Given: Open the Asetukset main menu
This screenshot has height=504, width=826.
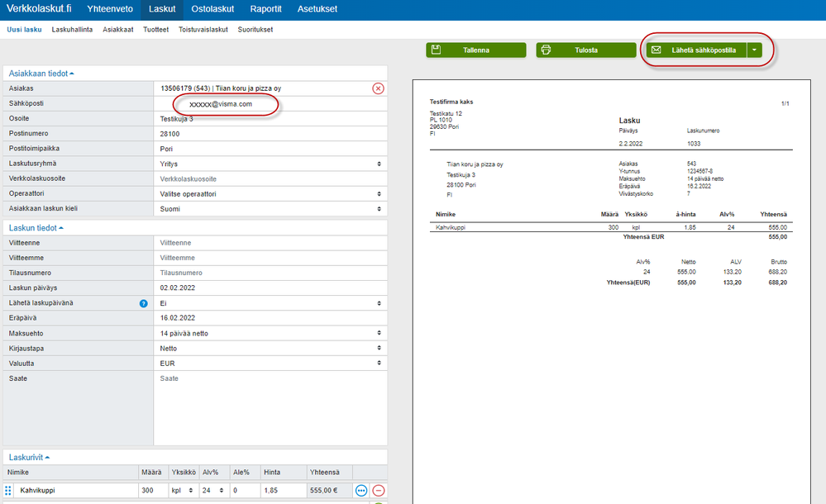Looking at the screenshot, I should (x=318, y=9).
